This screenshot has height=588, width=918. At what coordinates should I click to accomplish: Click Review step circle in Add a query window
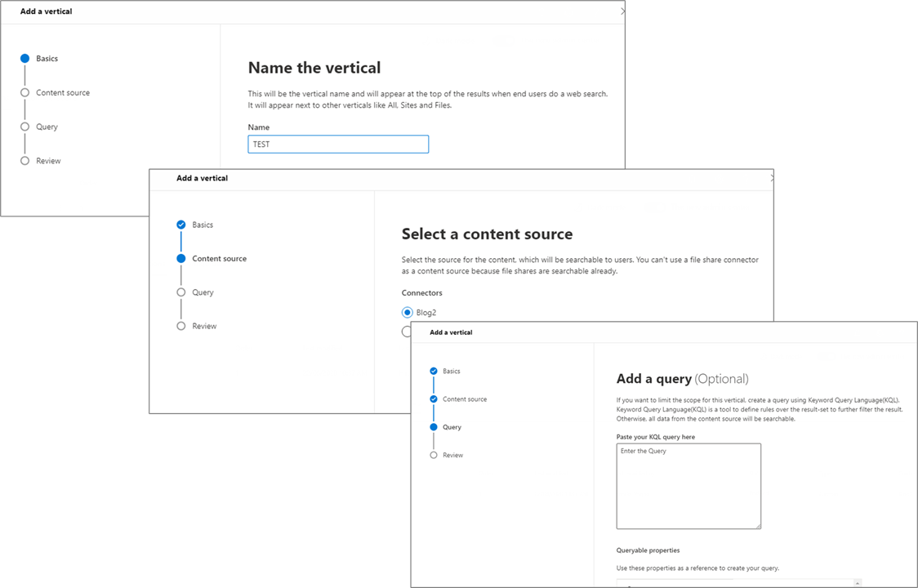[x=433, y=455]
